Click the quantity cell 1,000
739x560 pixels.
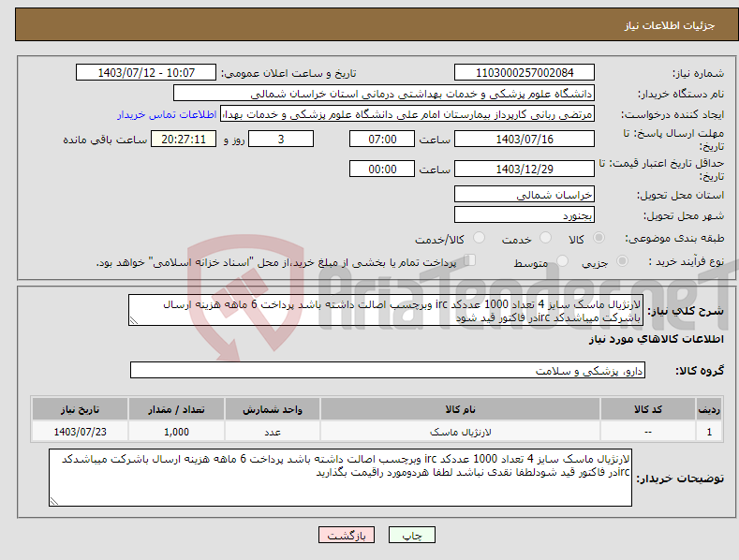[x=176, y=432]
